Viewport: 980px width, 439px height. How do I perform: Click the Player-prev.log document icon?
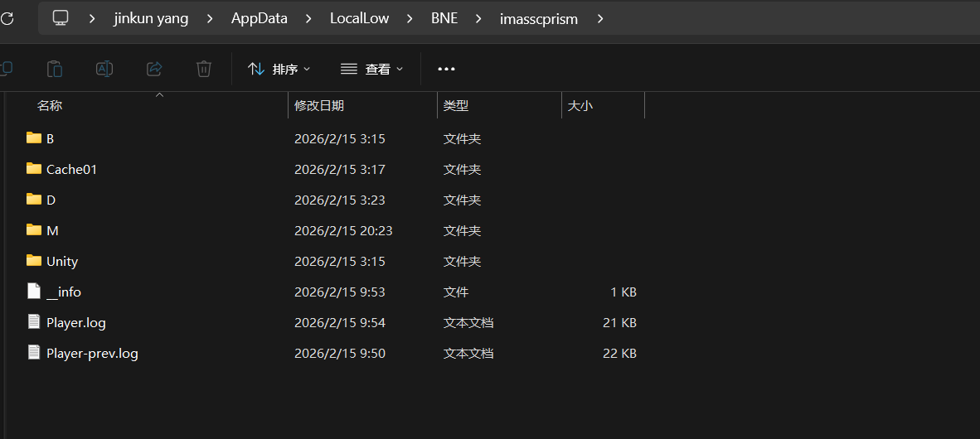pyautogui.click(x=34, y=352)
